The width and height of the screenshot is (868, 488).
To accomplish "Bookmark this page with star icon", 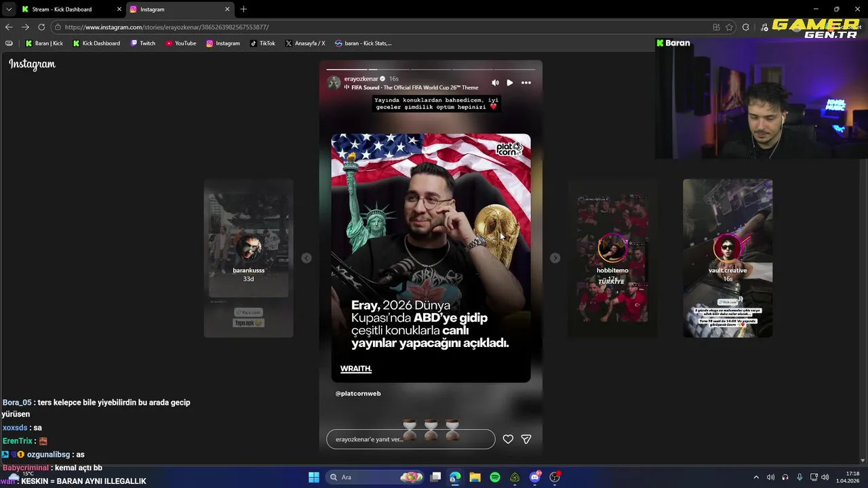I will click(729, 27).
